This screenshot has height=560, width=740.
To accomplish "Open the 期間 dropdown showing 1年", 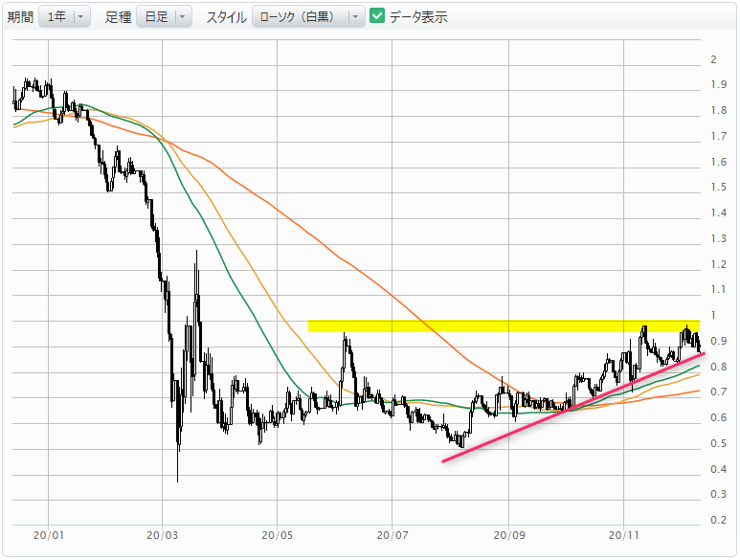I will click(x=64, y=17).
